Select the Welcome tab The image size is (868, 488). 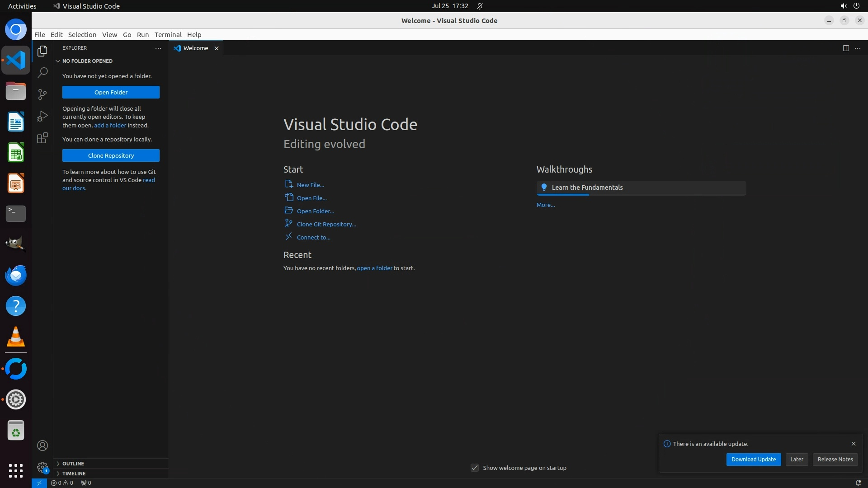point(195,48)
